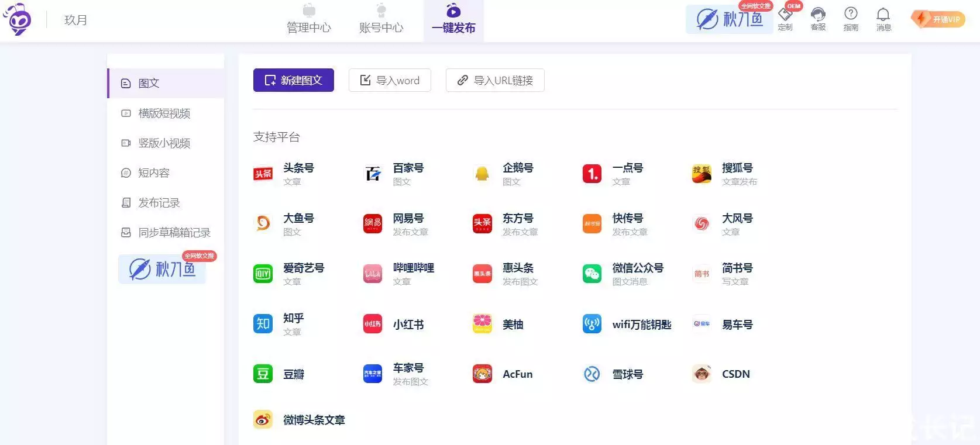The width and height of the screenshot is (980, 445).
Task: Open the 搜狐号 platform icon
Action: coord(702,174)
